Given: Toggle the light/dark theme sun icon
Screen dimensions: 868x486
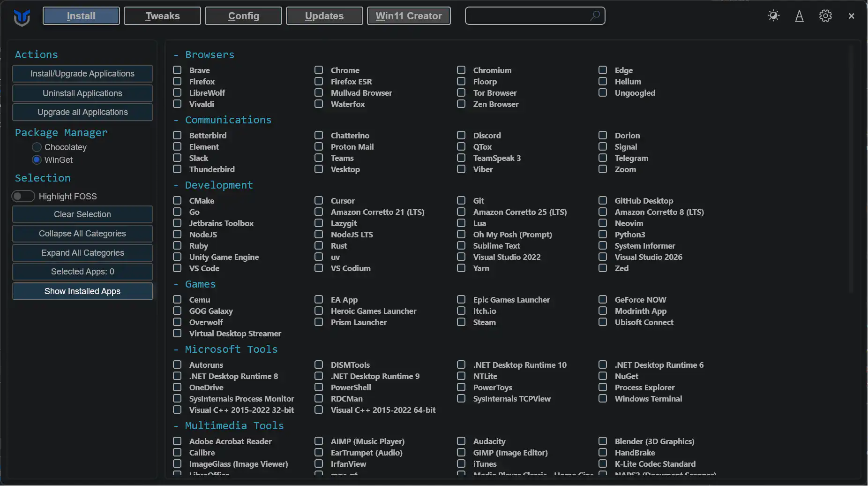Looking at the screenshot, I should coord(773,16).
